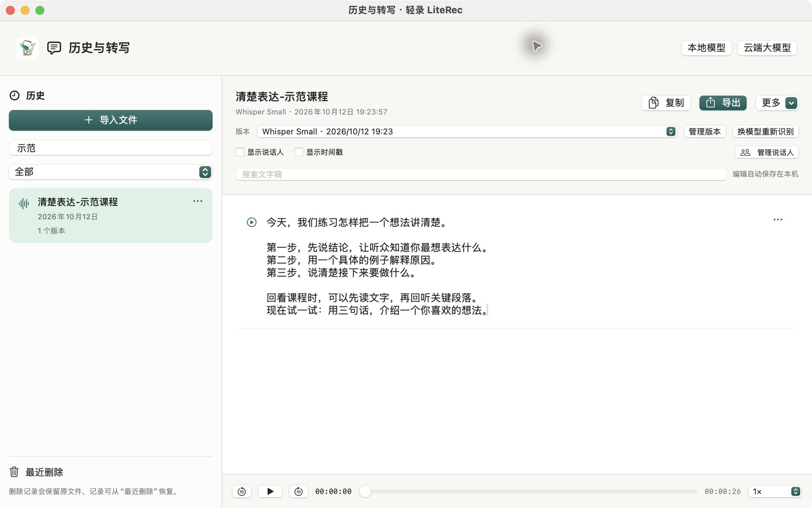Select the 清楚表达-示范课程 history record
Image resolution: width=812 pixels, height=508 pixels.
tap(111, 216)
